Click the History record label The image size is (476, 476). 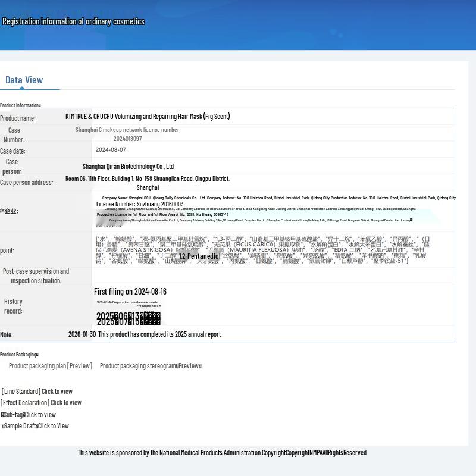(13, 306)
